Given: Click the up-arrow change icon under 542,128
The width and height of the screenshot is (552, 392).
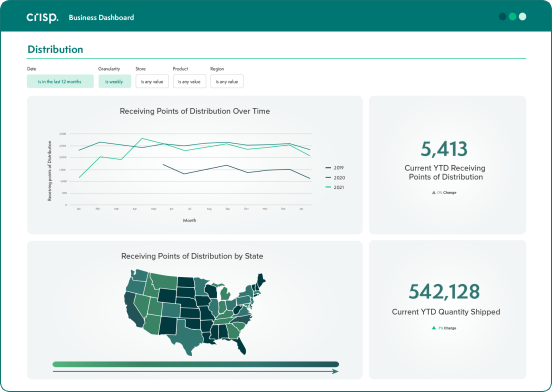Looking at the screenshot, I should coord(434,328).
